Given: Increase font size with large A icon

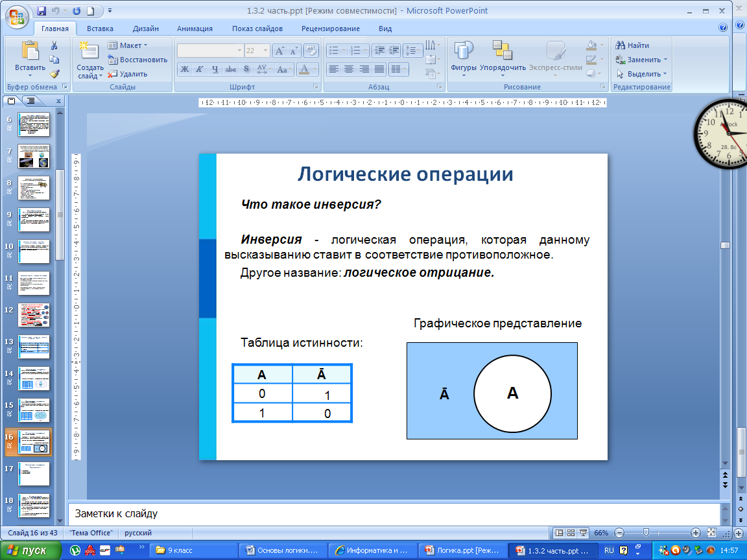Looking at the screenshot, I should [279, 51].
